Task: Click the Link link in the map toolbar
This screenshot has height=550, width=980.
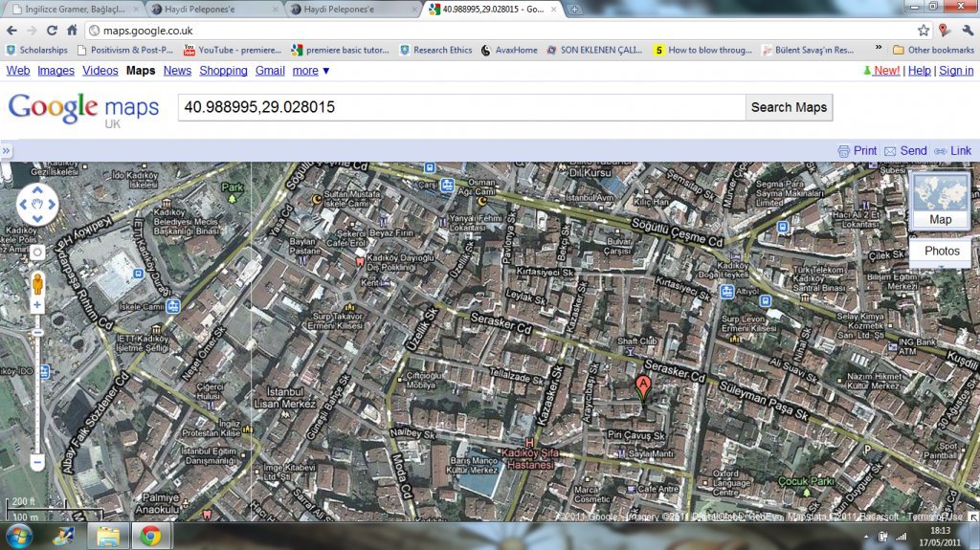Action: coord(961,150)
